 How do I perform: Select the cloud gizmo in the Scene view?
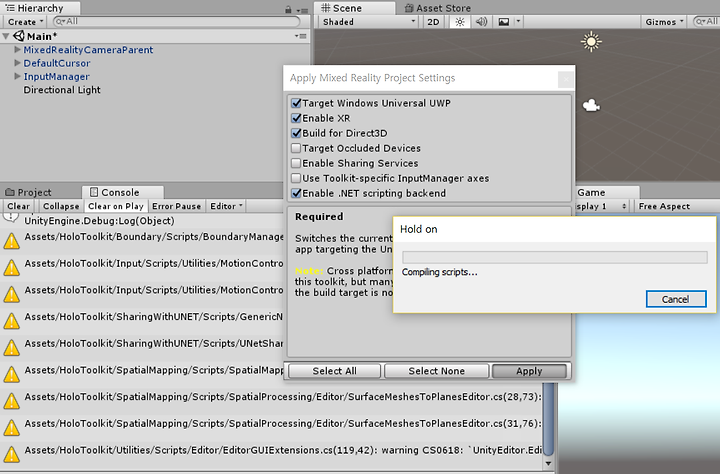tap(591, 106)
